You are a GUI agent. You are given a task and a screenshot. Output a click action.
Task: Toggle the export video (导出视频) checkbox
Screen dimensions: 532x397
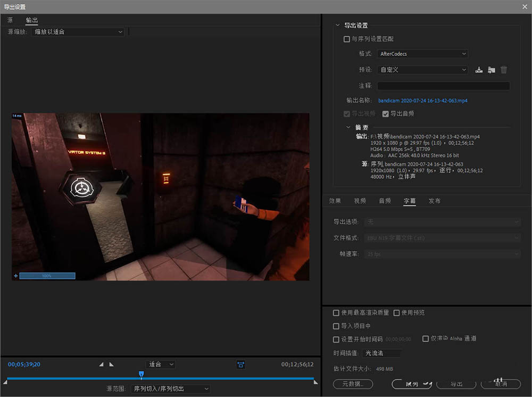click(347, 114)
